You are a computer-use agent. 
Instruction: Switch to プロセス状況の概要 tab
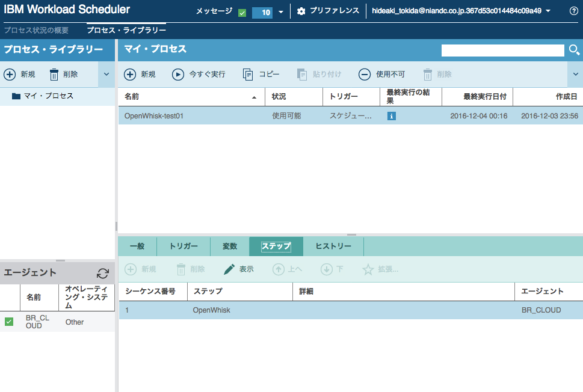click(x=37, y=31)
